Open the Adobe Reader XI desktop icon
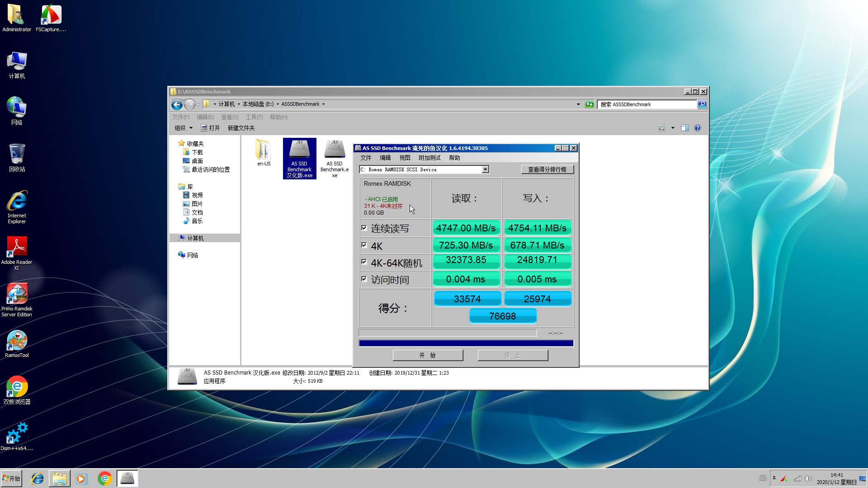Viewport: 868px width, 488px height. (17, 253)
